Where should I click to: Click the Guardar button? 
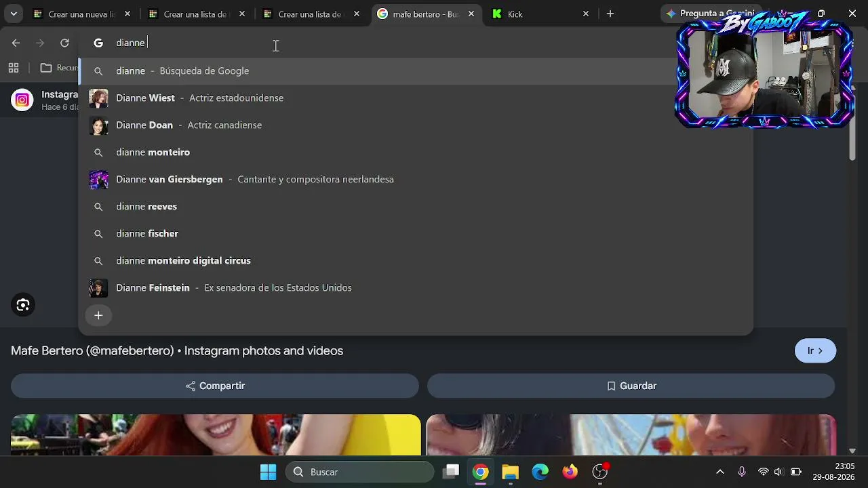631,386
